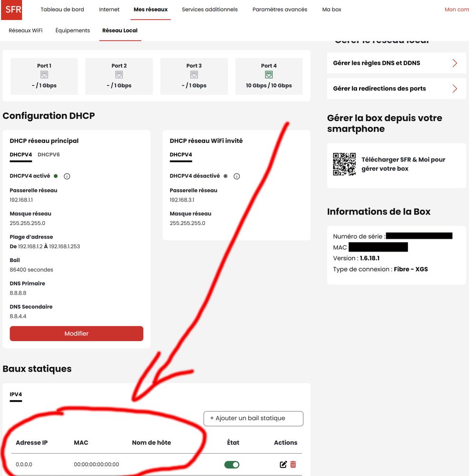Switch to the DHCPV6 tab
469x476 pixels.
click(49, 154)
